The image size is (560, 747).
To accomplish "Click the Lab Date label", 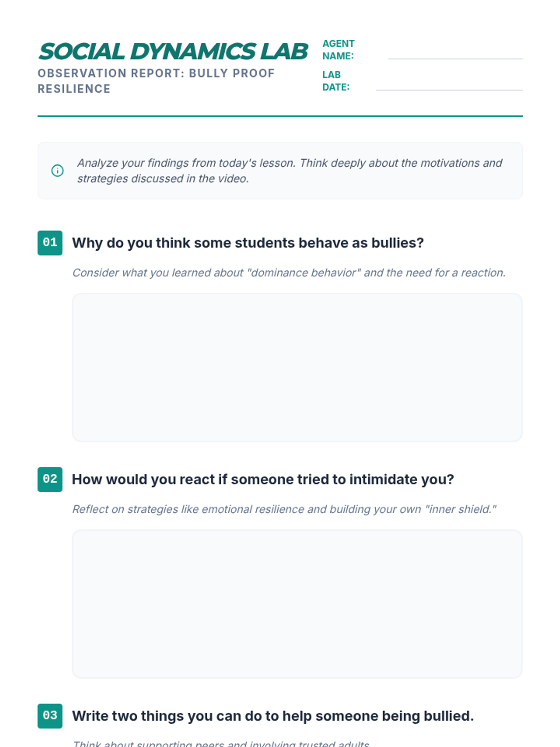I will click(336, 81).
